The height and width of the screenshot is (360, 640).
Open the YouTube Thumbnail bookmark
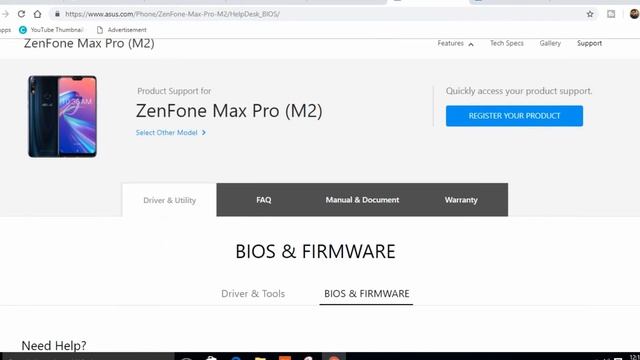tap(51, 30)
